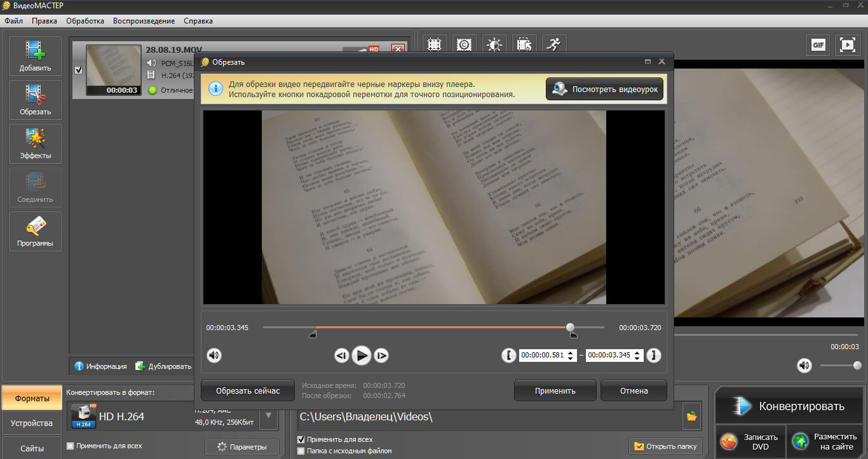
Task: Click the playhead knob on trim timeline
Action: point(571,328)
